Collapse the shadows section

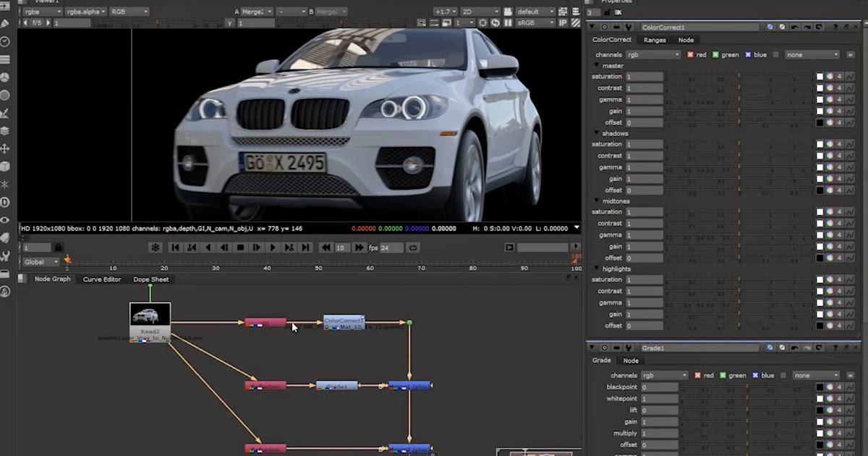[597, 133]
